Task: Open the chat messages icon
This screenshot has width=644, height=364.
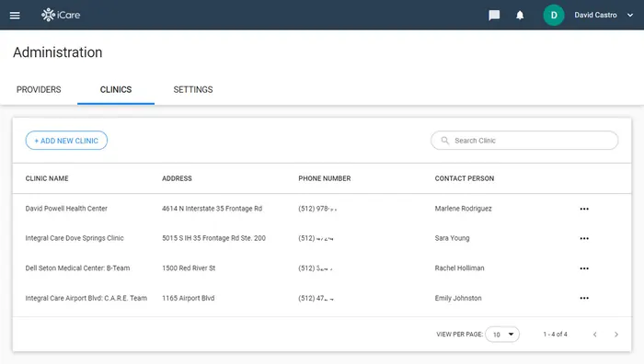Action: tap(494, 16)
